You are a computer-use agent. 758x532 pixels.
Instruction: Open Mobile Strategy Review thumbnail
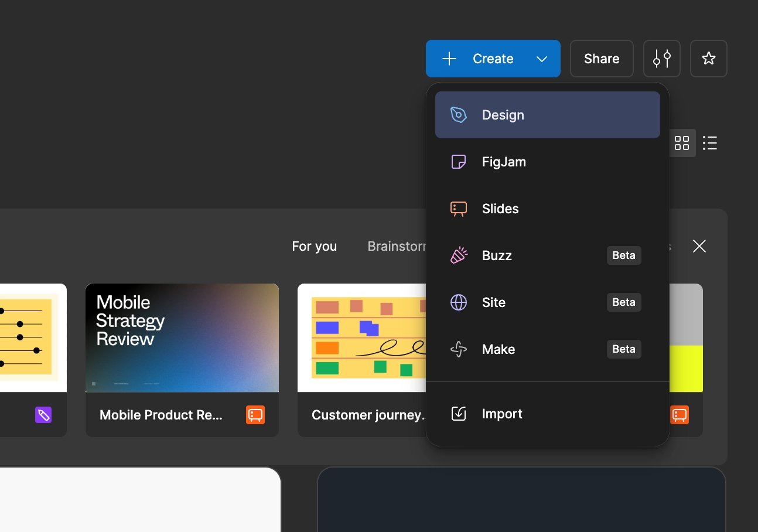point(182,338)
